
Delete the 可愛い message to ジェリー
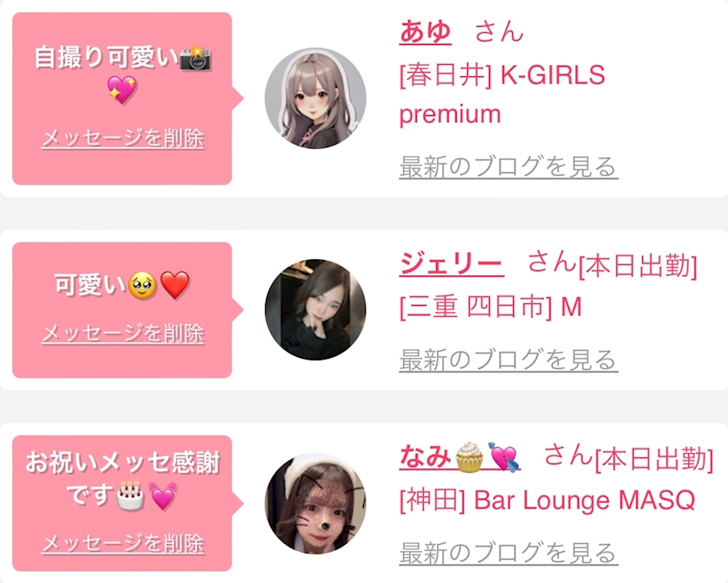pyautogui.click(x=123, y=334)
